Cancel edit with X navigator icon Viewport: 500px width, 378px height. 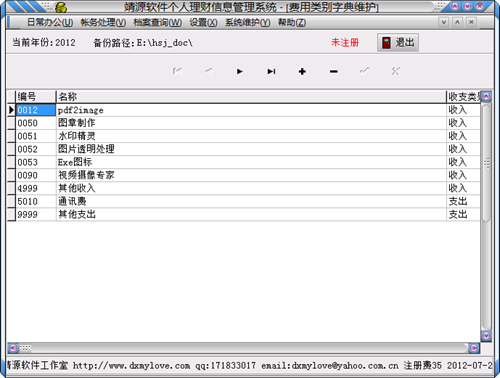[396, 71]
